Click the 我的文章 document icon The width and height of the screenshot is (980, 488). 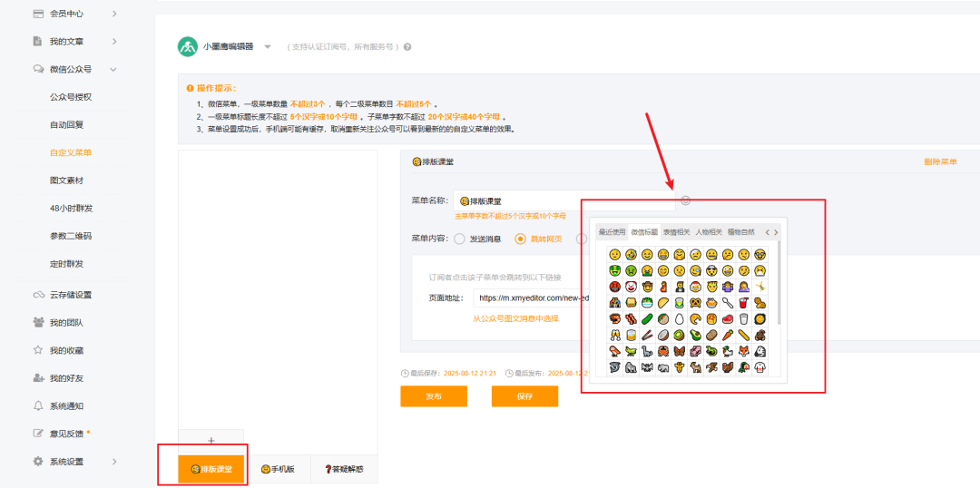click(x=37, y=41)
